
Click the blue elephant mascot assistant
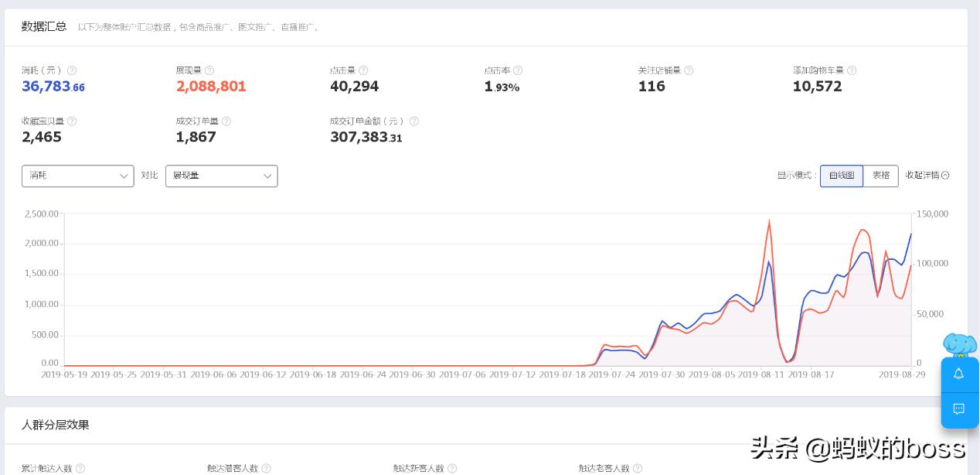tap(960, 344)
